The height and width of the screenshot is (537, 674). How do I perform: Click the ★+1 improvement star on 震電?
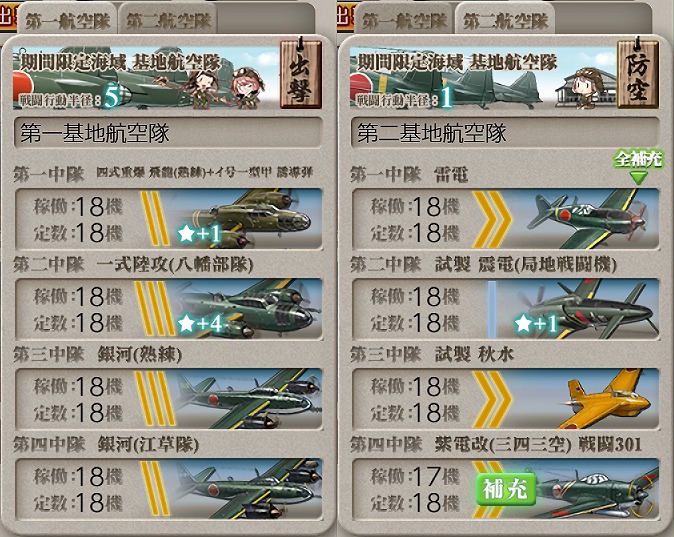pyautogui.click(x=537, y=323)
